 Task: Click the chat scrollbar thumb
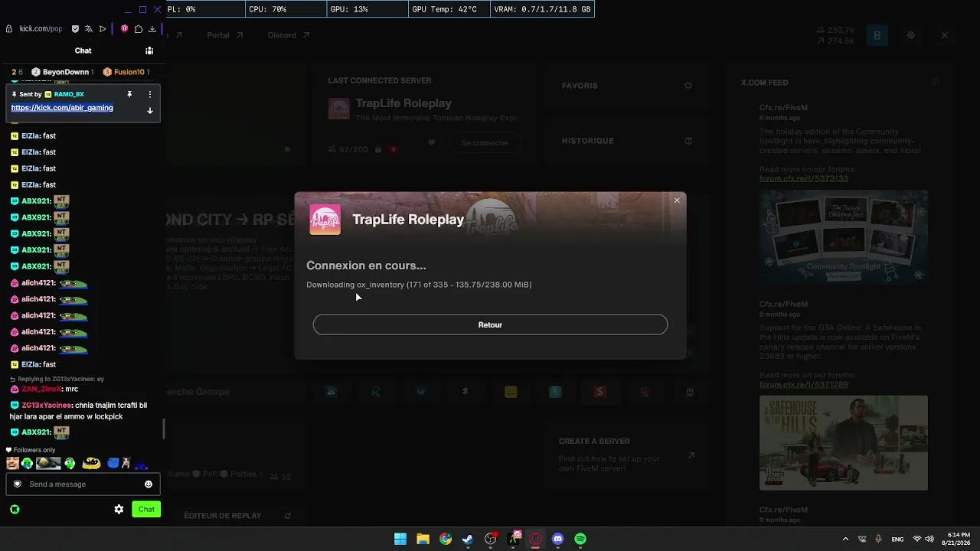163,429
